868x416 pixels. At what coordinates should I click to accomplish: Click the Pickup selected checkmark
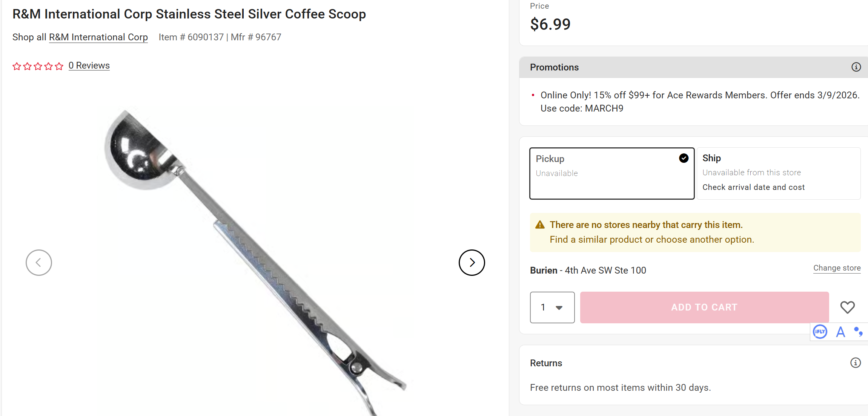[x=684, y=158]
